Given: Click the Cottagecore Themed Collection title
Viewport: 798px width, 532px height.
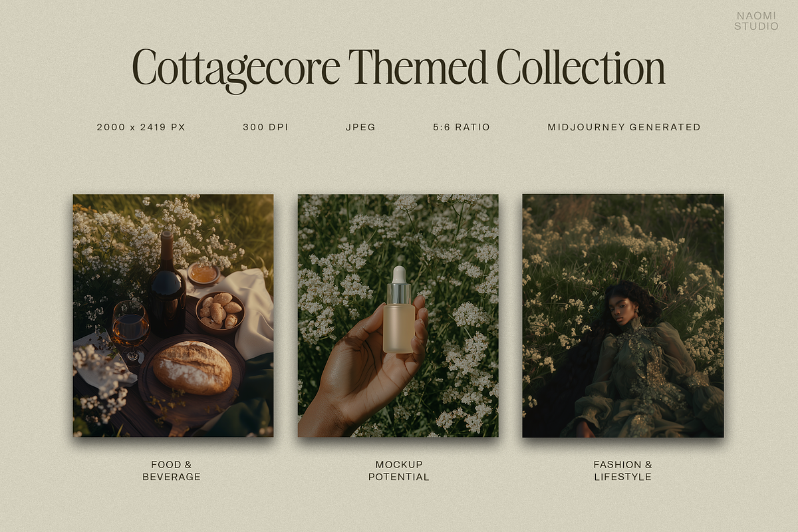Looking at the screenshot, I should pyautogui.click(x=398, y=68).
